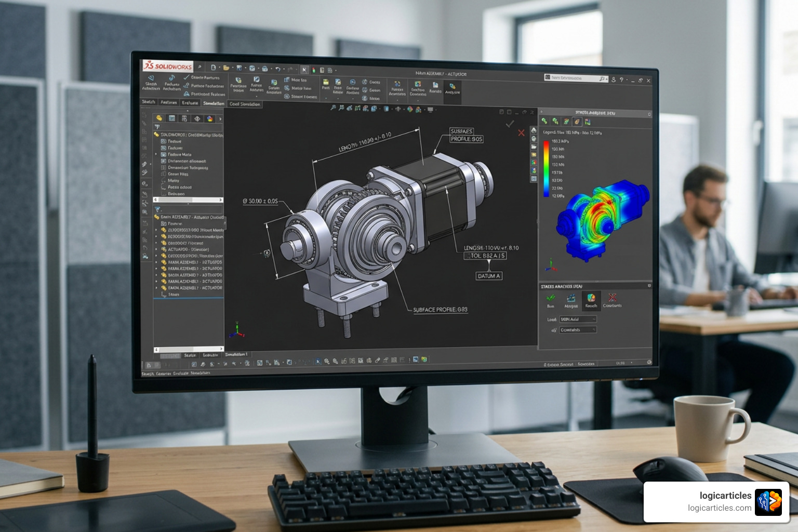Select the ACTUAPDO component in assembly tree
Image resolution: width=798 pixels, height=532 pixels.
(x=185, y=249)
